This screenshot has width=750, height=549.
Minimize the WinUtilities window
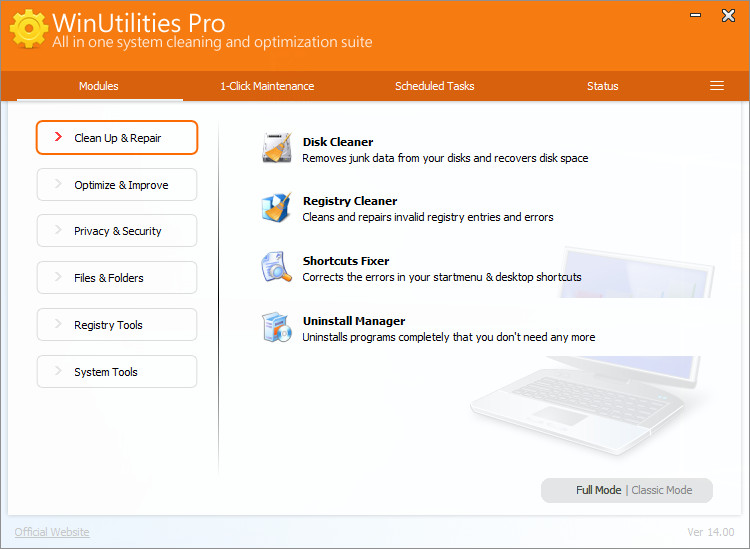click(x=695, y=15)
